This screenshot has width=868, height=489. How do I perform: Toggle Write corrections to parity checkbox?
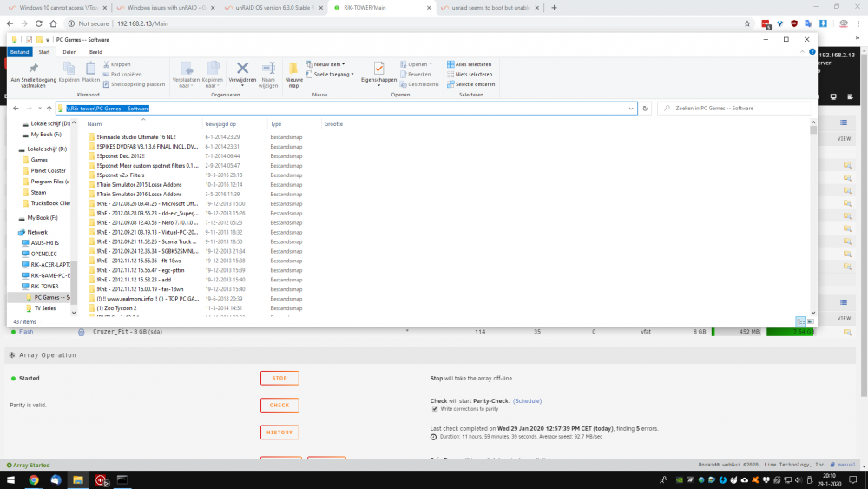click(x=435, y=409)
